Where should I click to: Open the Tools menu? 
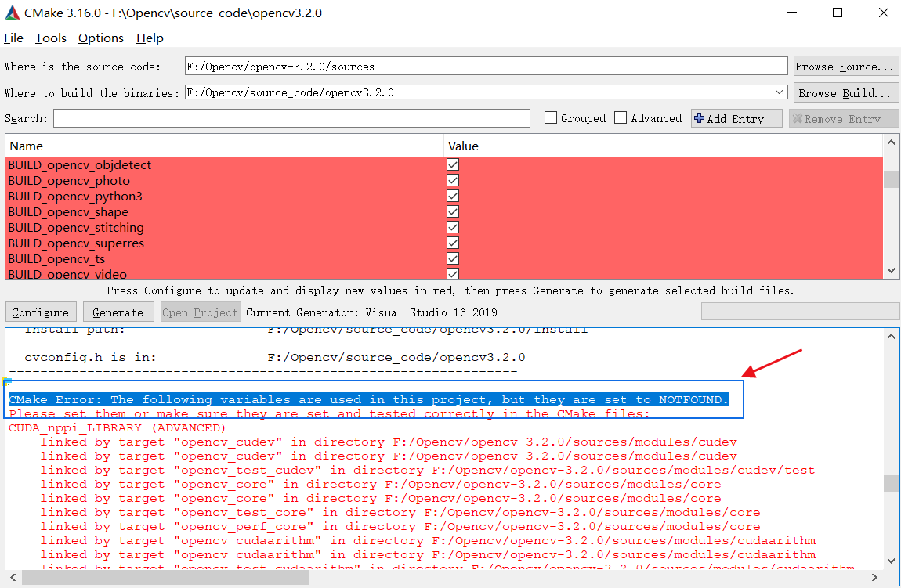pyautogui.click(x=50, y=38)
